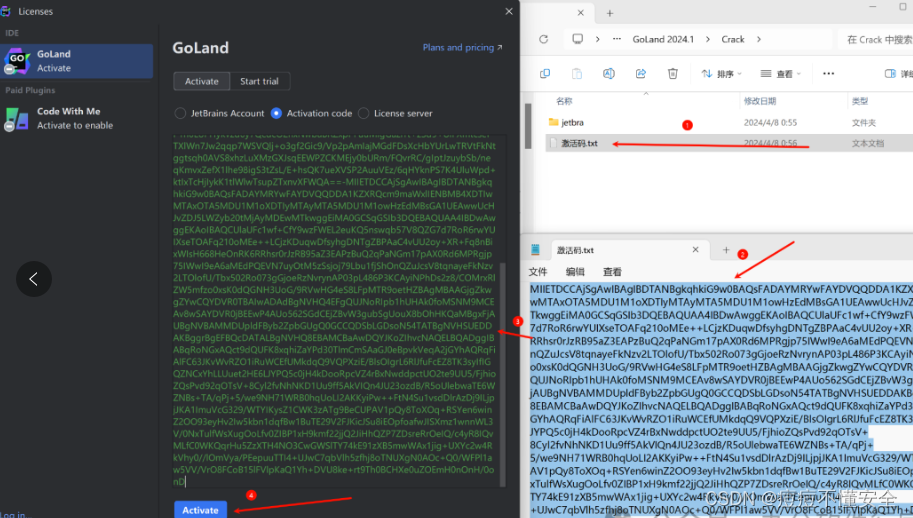Click the selected text in Notepad
913x518 pixels.
(721, 399)
